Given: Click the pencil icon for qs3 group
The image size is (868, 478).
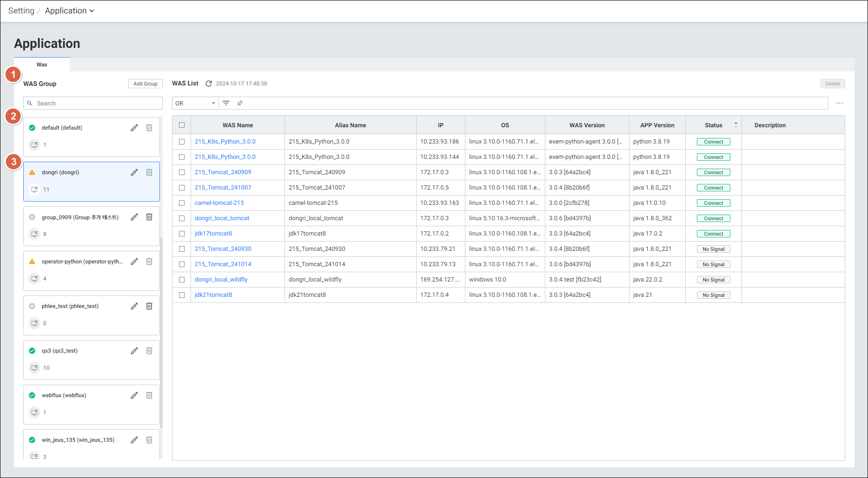Looking at the screenshot, I should tap(134, 351).
